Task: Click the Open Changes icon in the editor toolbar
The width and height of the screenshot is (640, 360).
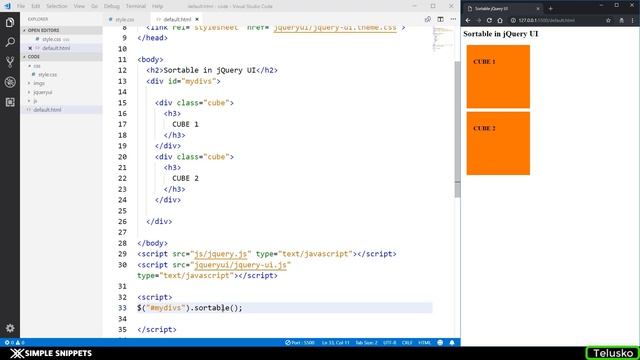Action: (427, 19)
